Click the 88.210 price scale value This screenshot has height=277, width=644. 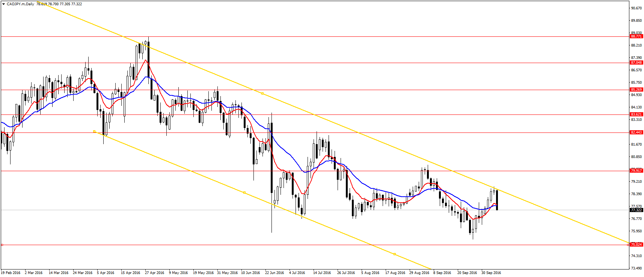636,45
